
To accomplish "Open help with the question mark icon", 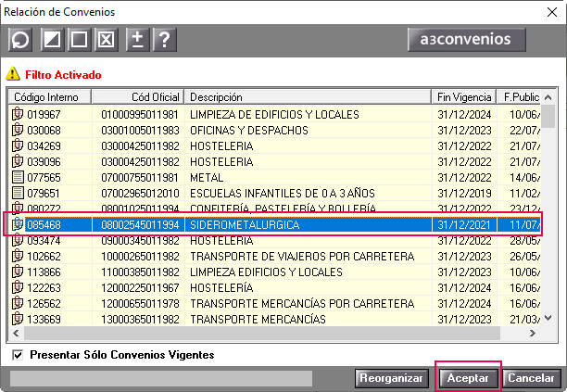I will coord(165,40).
